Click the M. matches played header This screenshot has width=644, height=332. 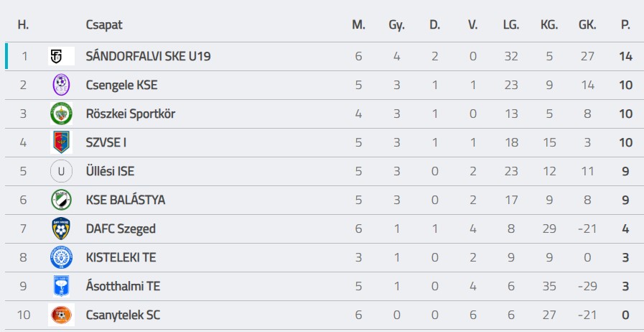click(x=358, y=24)
